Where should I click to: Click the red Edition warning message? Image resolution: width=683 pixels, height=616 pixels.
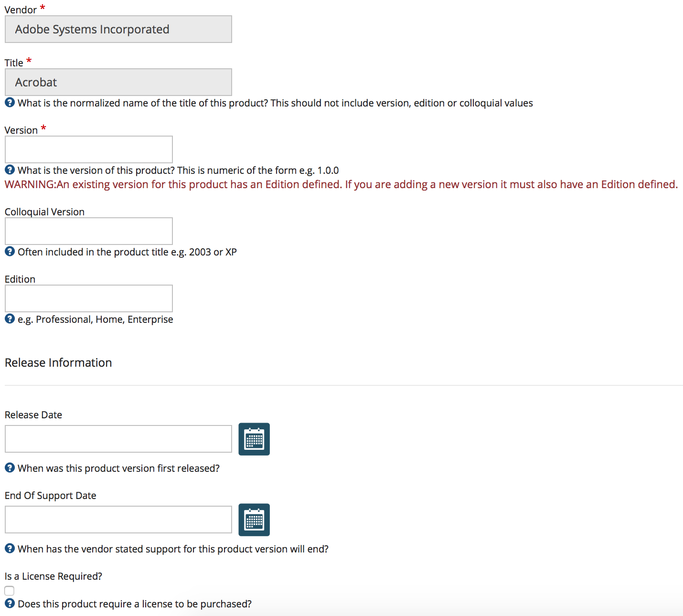pos(341,184)
